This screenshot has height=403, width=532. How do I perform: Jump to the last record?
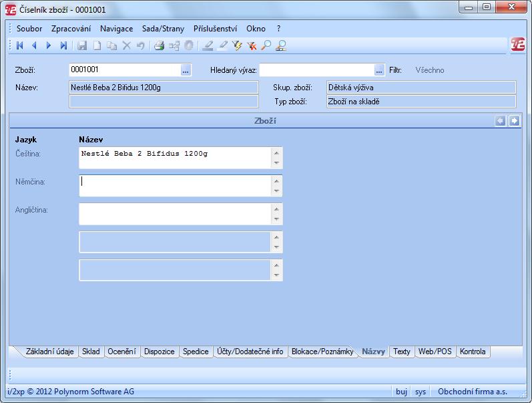pos(63,45)
